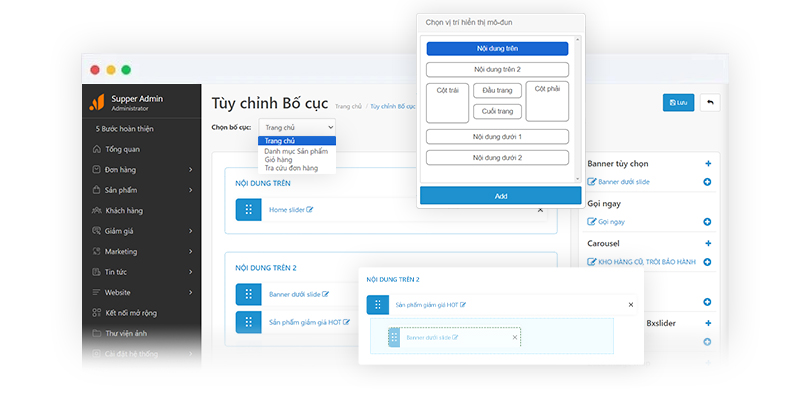Open 5 Bước hoàn thiện menu item
The width and height of the screenshot is (811, 402).
(x=124, y=129)
